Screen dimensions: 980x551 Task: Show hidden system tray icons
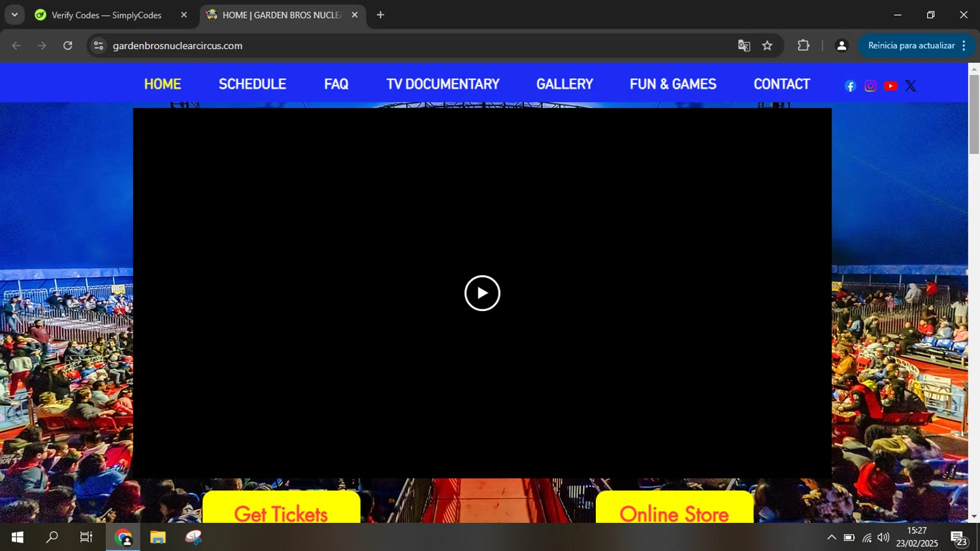coord(831,538)
